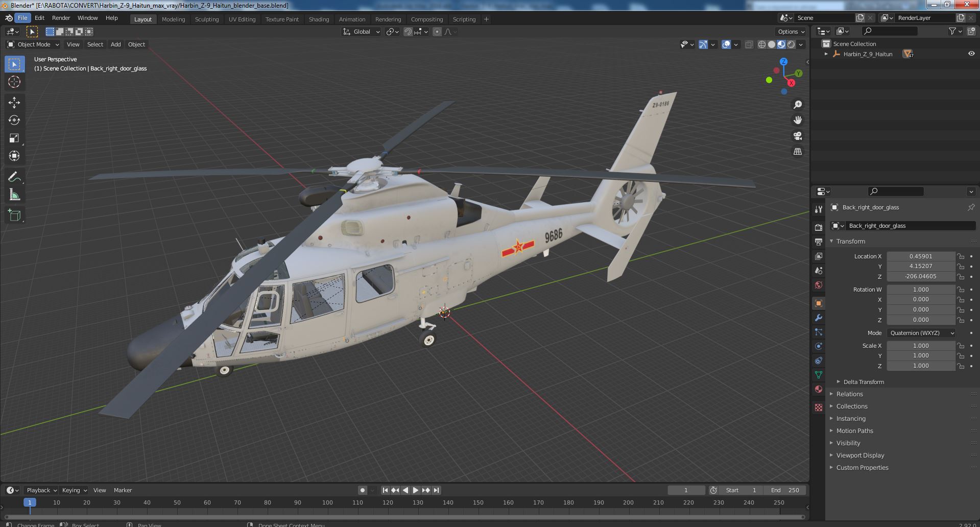Open the Tool properties tab
Screen dimensions: 980x527
[x=819, y=209]
